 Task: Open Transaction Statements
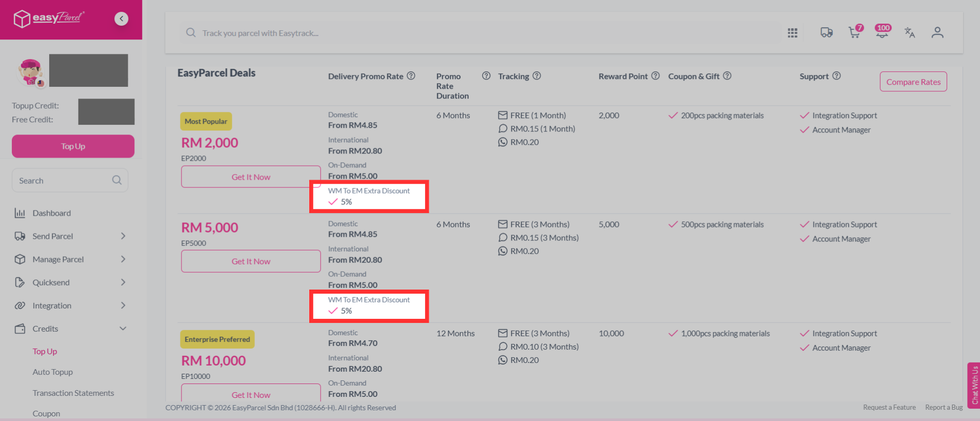click(73, 393)
